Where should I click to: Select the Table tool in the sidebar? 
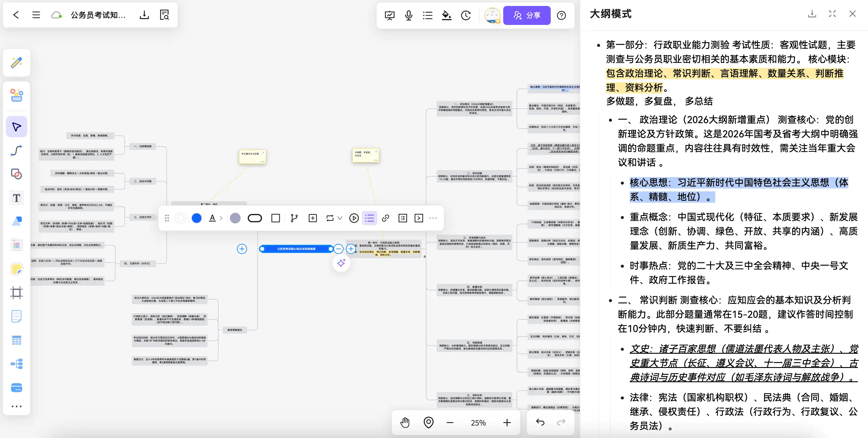[16, 340]
